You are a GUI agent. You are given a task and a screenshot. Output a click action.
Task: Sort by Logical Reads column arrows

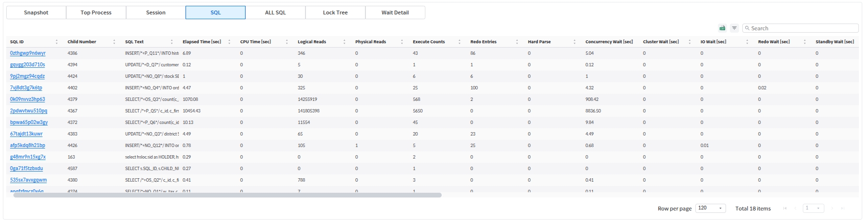(344, 42)
